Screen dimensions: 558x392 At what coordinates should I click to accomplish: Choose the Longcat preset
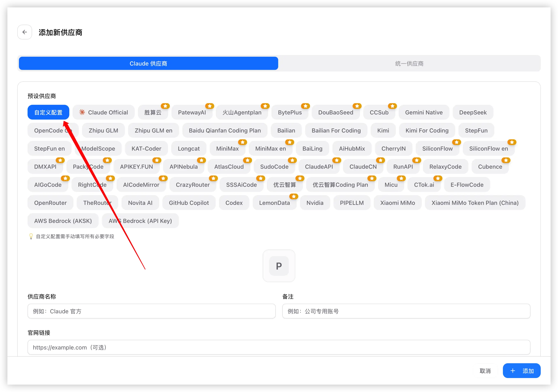[189, 148]
